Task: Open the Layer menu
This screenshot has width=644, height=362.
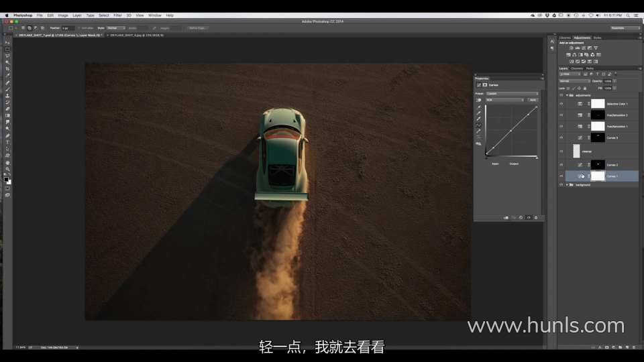Action: pos(76,15)
